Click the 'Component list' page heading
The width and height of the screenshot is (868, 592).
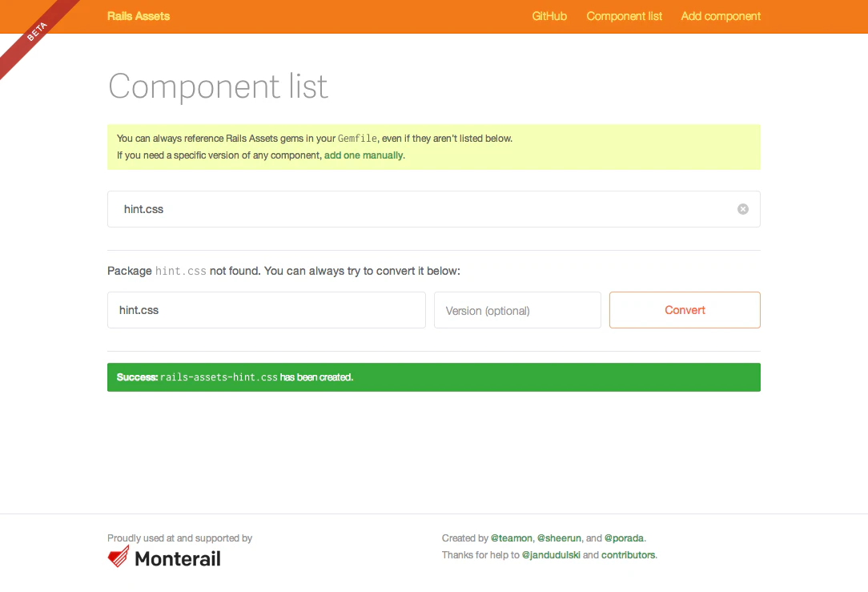tap(218, 87)
